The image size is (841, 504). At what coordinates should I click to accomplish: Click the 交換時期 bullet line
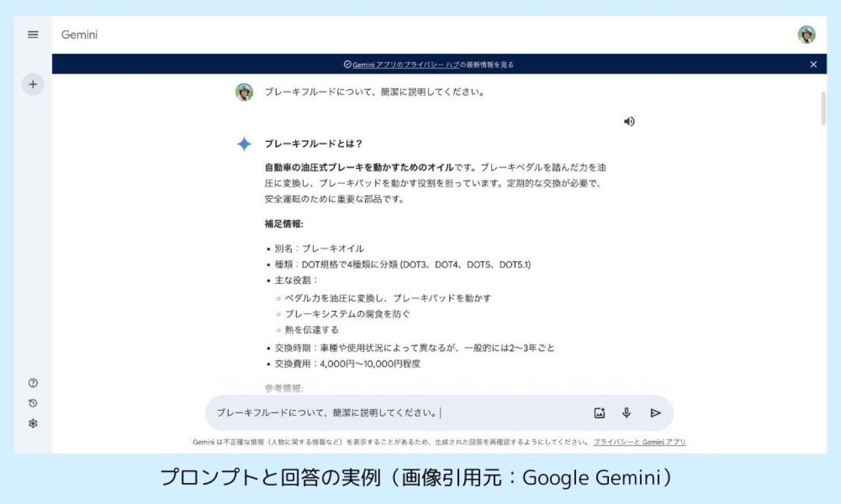point(414,348)
